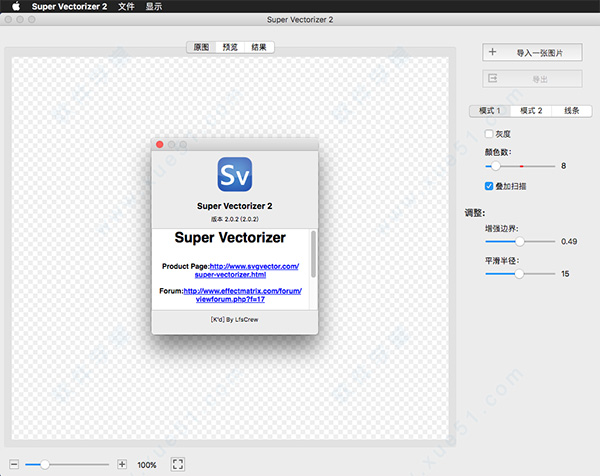Click the 平滑半径 slider handle
Screen dimensions: 600x476
(519, 274)
